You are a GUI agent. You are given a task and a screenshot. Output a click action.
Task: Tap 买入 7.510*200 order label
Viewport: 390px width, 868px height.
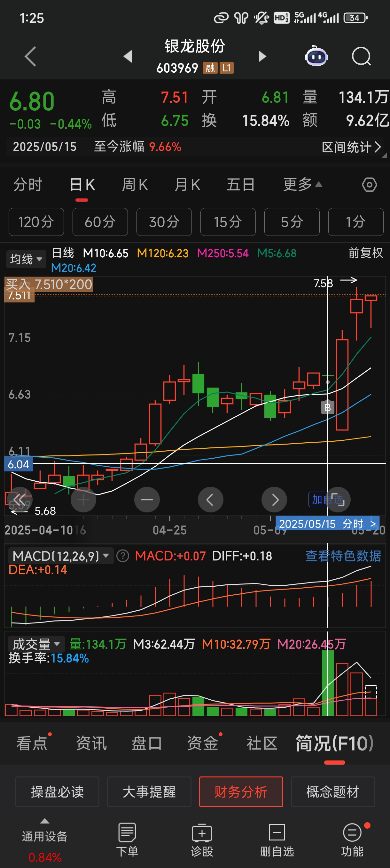tap(49, 285)
